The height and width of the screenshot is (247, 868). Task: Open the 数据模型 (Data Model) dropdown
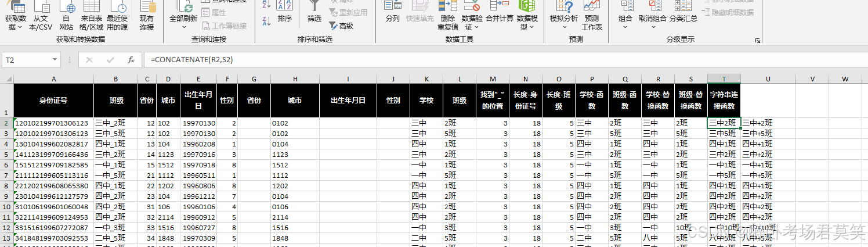pos(527,16)
